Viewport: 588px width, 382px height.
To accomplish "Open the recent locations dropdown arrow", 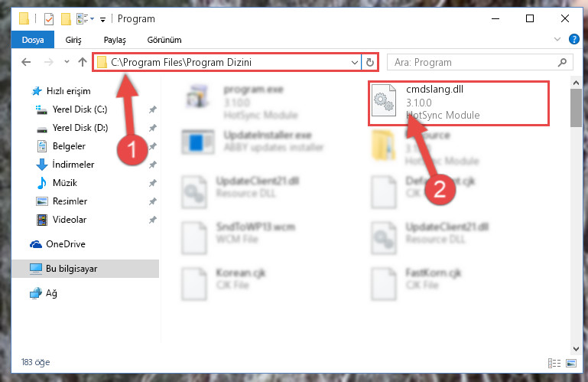I will 67,62.
